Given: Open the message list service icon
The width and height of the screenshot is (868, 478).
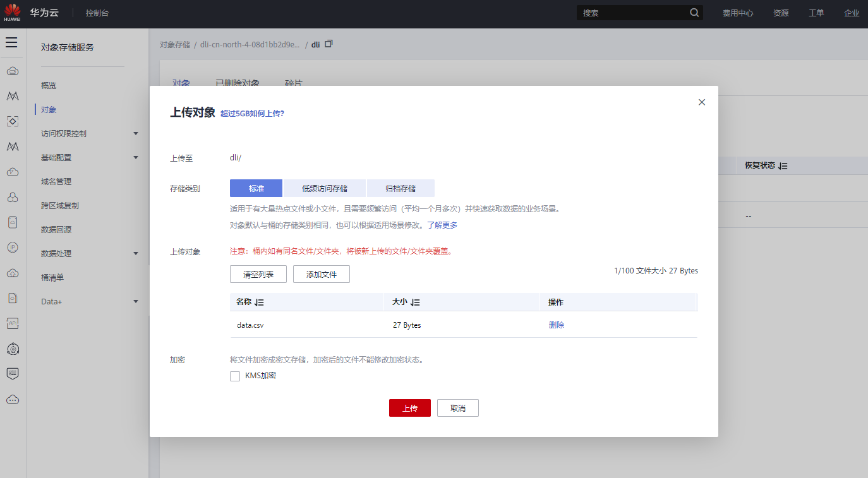Looking at the screenshot, I should coord(13,374).
